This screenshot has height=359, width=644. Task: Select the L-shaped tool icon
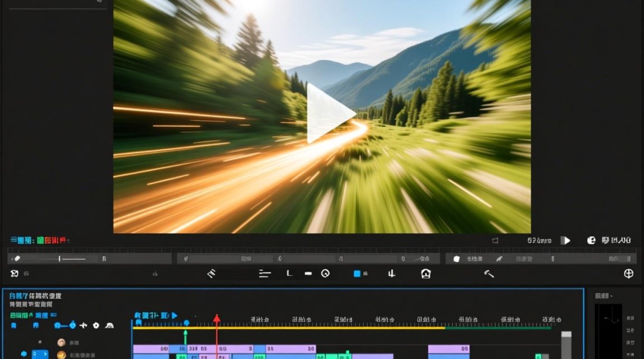(289, 273)
